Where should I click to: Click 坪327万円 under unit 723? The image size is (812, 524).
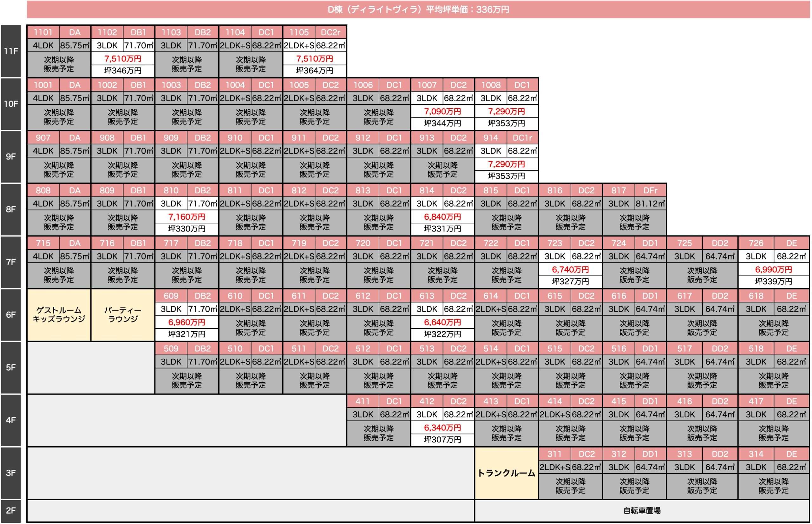pos(571,282)
